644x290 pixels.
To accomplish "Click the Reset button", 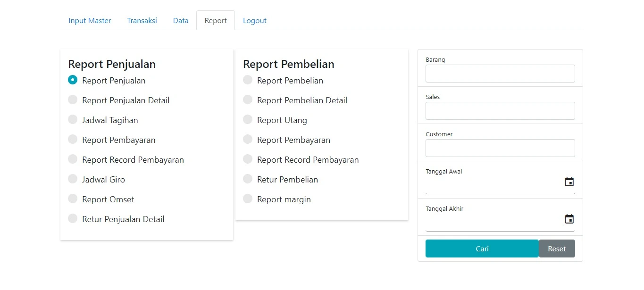I will coord(557,249).
